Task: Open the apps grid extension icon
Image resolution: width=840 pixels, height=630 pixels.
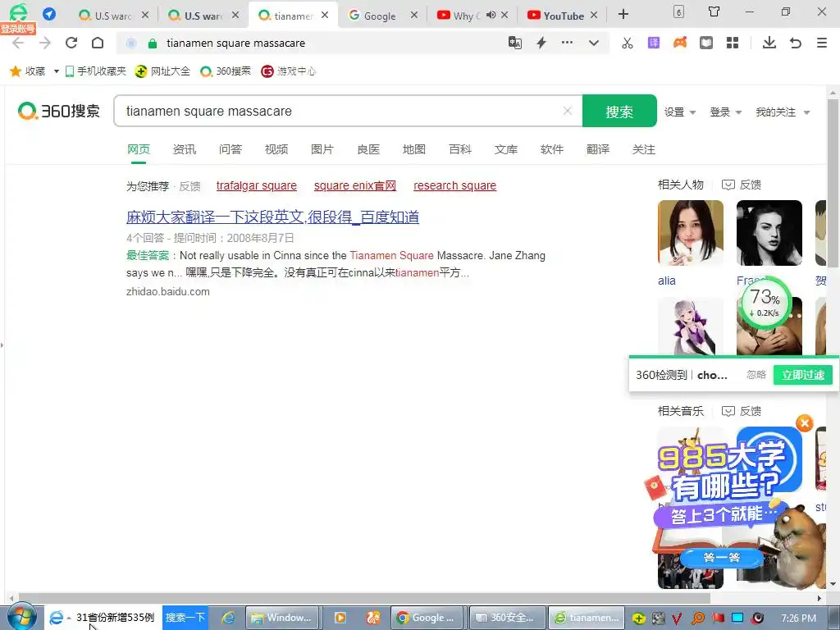Action: [x=733, y=43]
